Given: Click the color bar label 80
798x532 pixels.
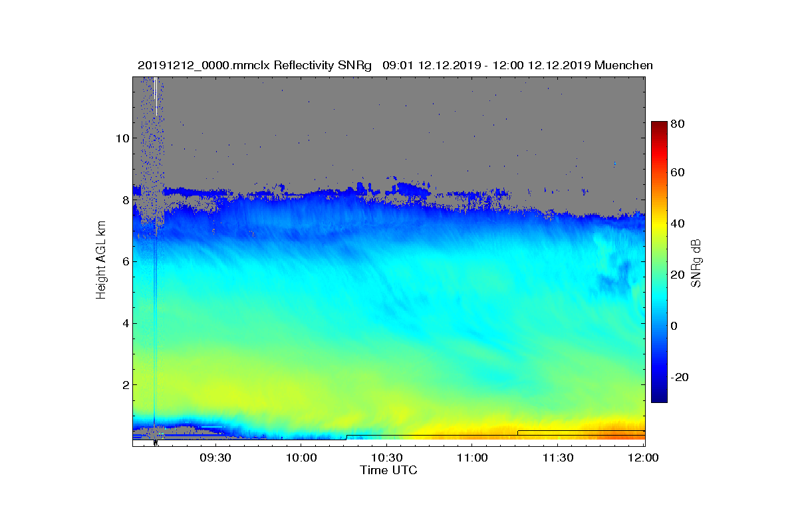Looking at the screenshot, I should tap(678, 124).
